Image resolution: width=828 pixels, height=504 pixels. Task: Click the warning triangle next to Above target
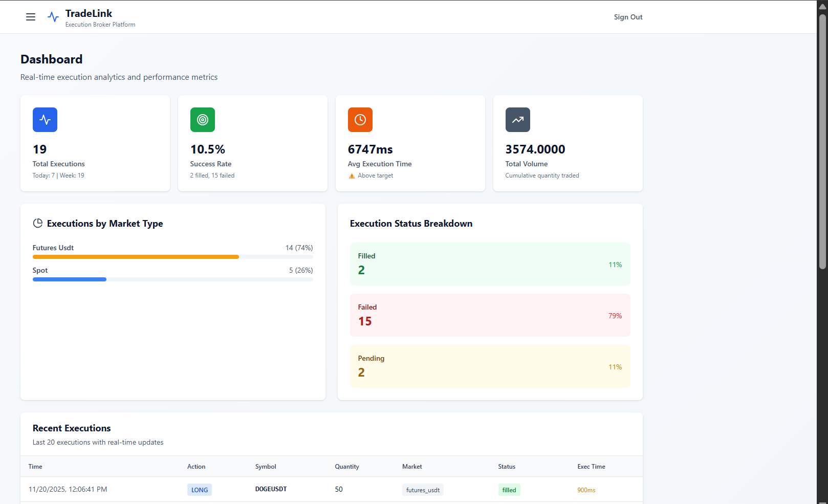point(352,175)
